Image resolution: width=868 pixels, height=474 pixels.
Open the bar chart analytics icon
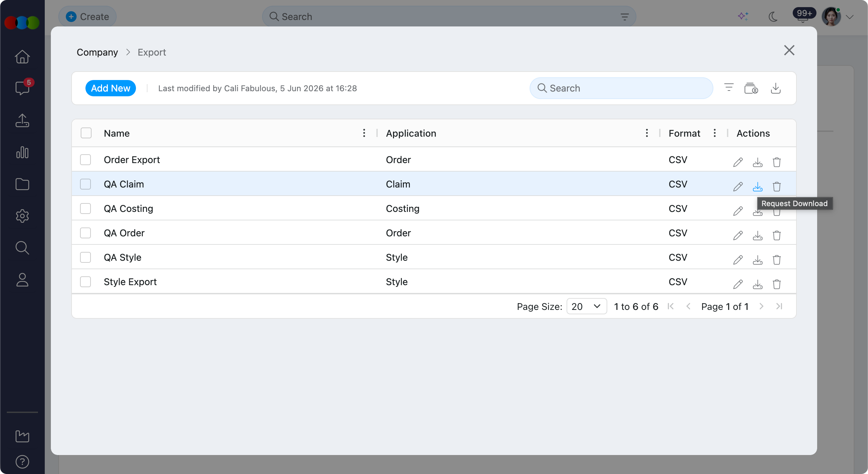(x=22, y=152)
